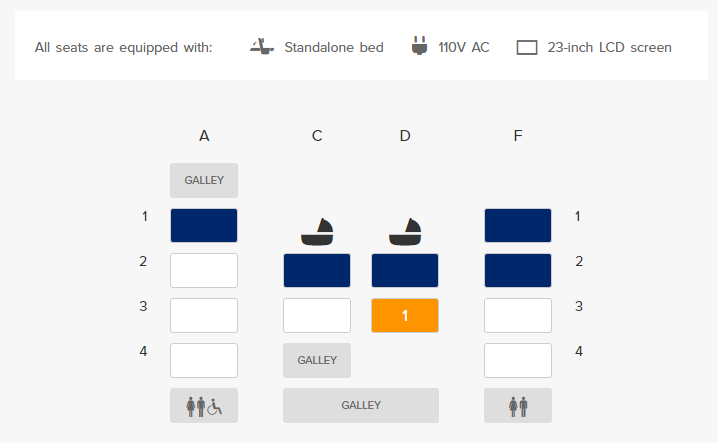Click the 23-inch LCD screen icon
718x443 pixels.
click(527, 48)
